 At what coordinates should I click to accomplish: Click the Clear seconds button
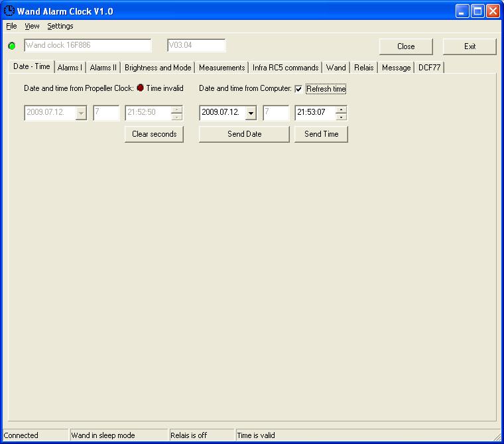pyautogui.click(x=155, y=134)
